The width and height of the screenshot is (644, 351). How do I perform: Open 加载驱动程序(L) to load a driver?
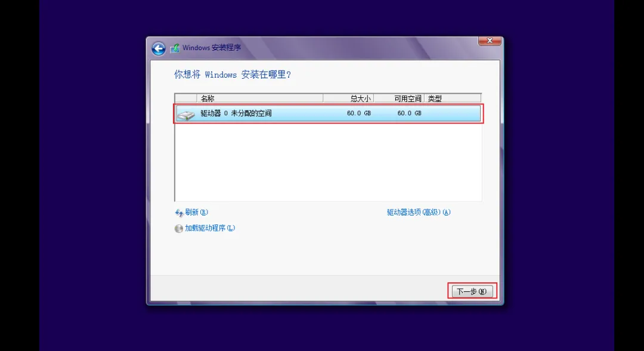coord(210,228)
